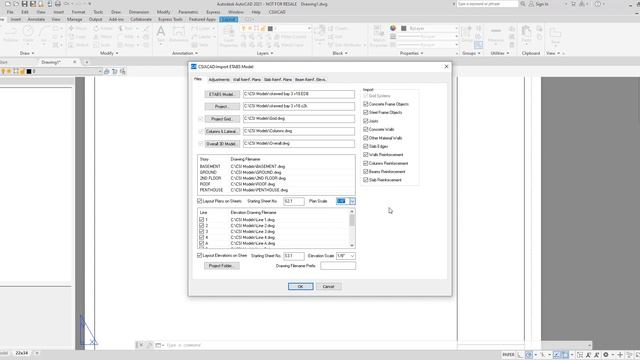Click OK to import the model
640x360 pixels.
pos(300,287)
